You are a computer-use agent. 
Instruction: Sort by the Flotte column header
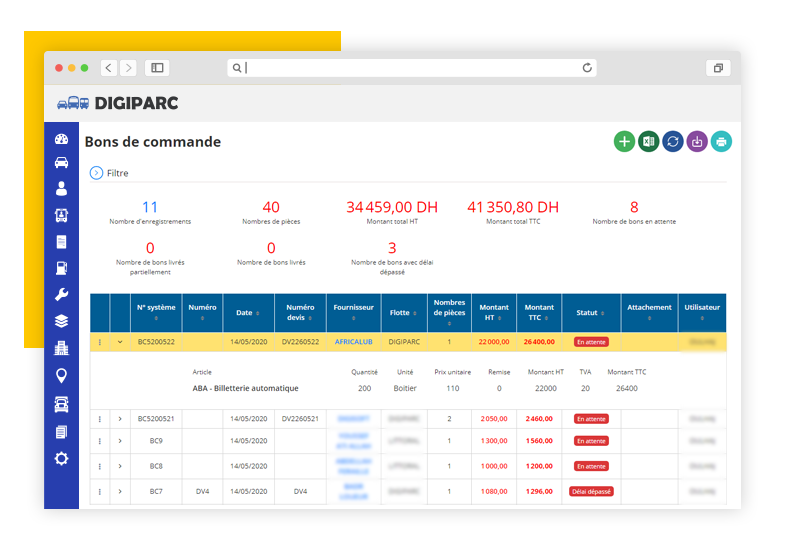[404, 312]
